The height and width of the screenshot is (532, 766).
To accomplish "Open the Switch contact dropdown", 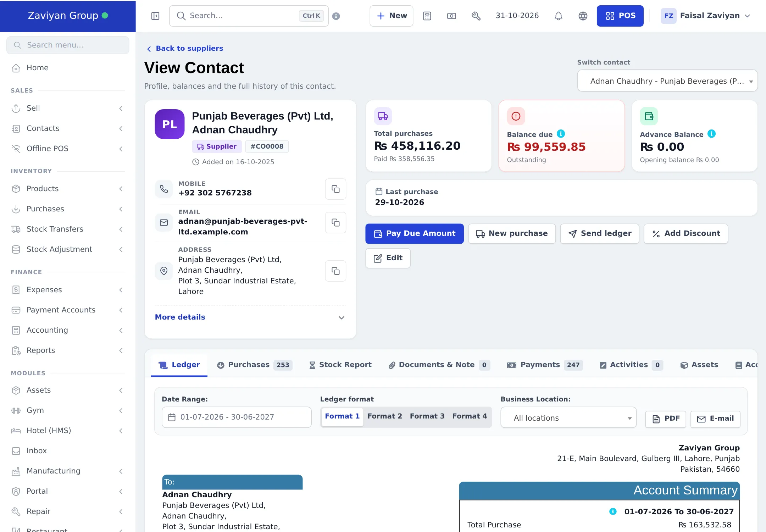I will pos(667,81).
